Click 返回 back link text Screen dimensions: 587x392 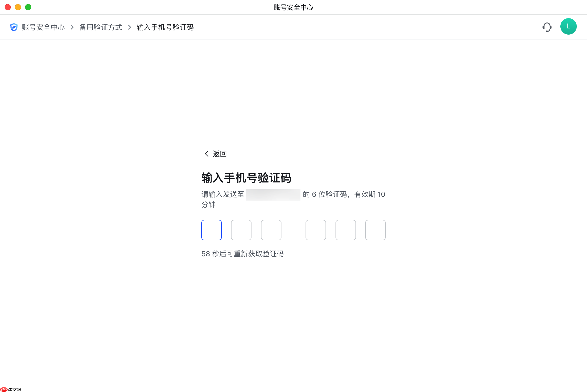220,154
